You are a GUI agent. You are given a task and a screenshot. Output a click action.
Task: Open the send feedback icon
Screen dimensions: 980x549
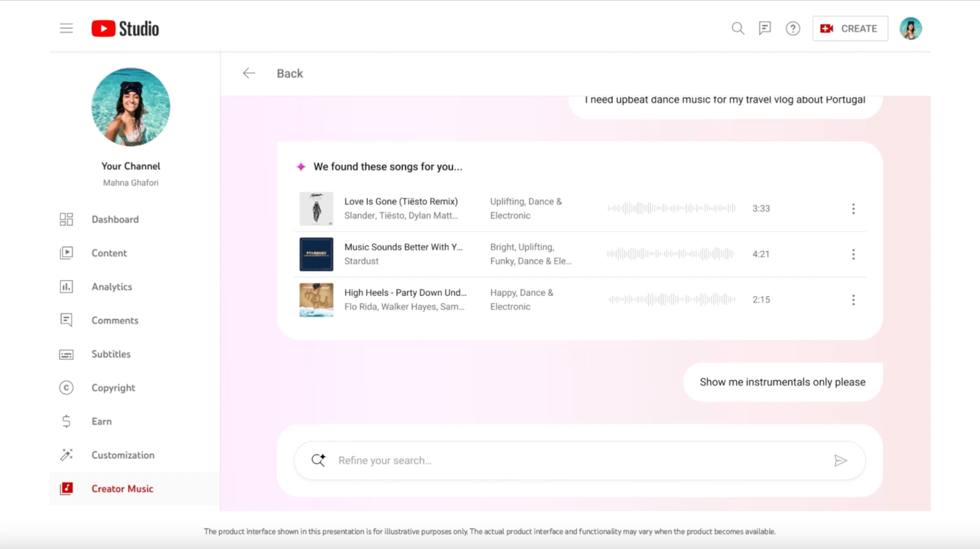coord(765,28)
